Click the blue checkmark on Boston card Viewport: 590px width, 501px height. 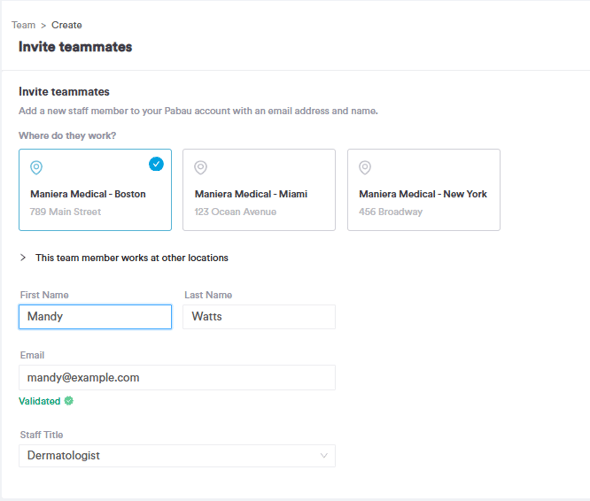pos(156,164)
